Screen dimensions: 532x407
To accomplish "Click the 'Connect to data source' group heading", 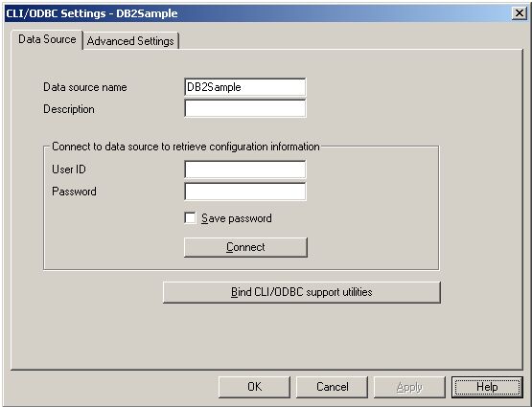I will (186, 147).
